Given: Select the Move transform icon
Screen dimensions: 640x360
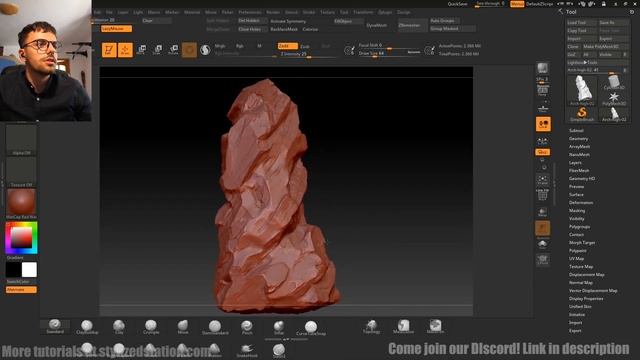Looking at the screenshot, I should pyautogui.click(x=142, y=50).
